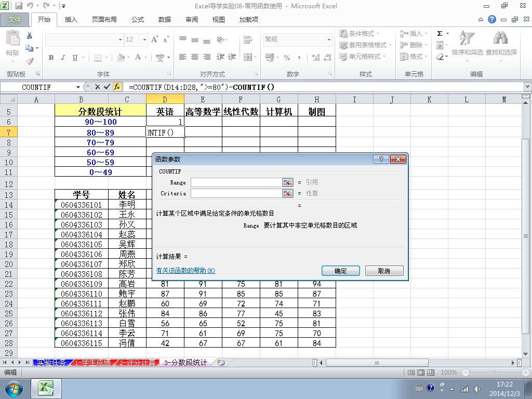
Task: Open the number format 常规 dropdown
Action: (329, 39)
